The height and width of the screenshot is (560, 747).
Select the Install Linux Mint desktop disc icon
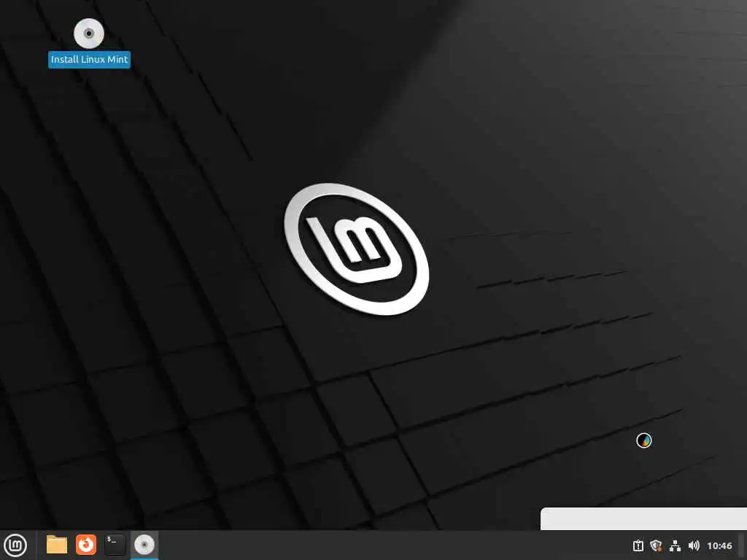(88, 34)
